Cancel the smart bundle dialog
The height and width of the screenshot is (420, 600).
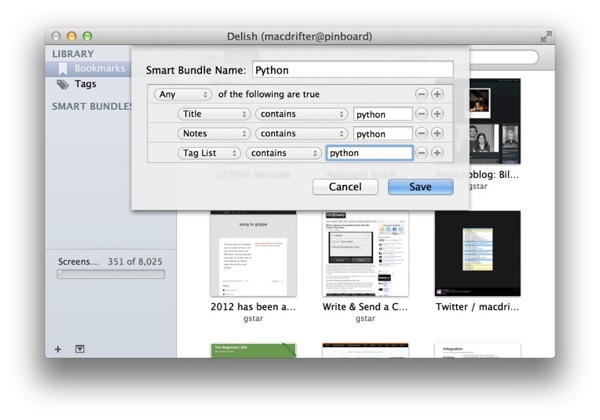[x=345, y=187]
